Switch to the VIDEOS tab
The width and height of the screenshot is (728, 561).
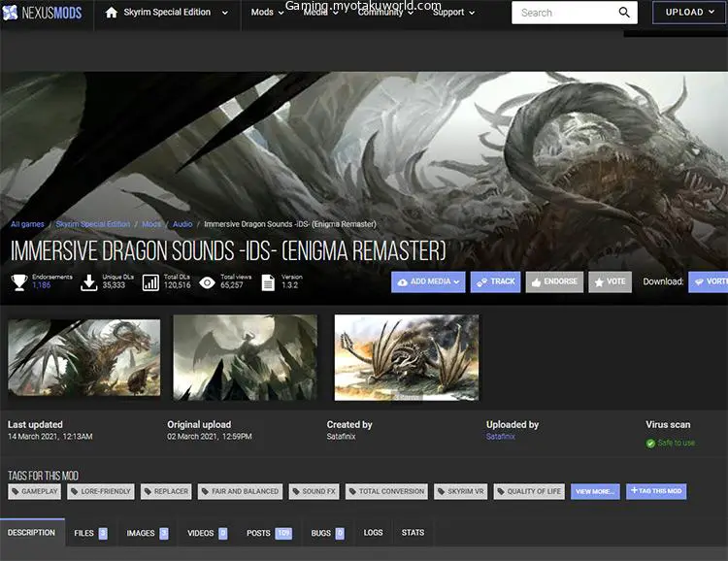pyautogui.click(x=207, y=533)
